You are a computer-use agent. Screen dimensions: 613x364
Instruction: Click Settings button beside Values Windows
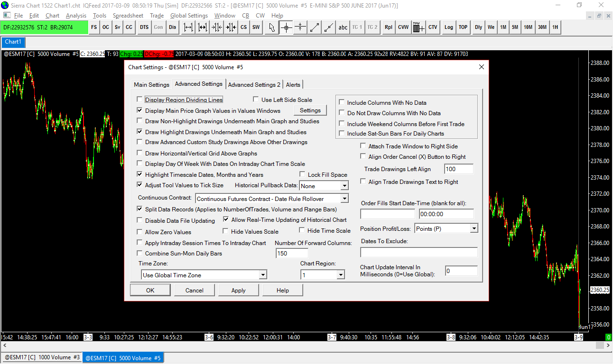[310, 110]
